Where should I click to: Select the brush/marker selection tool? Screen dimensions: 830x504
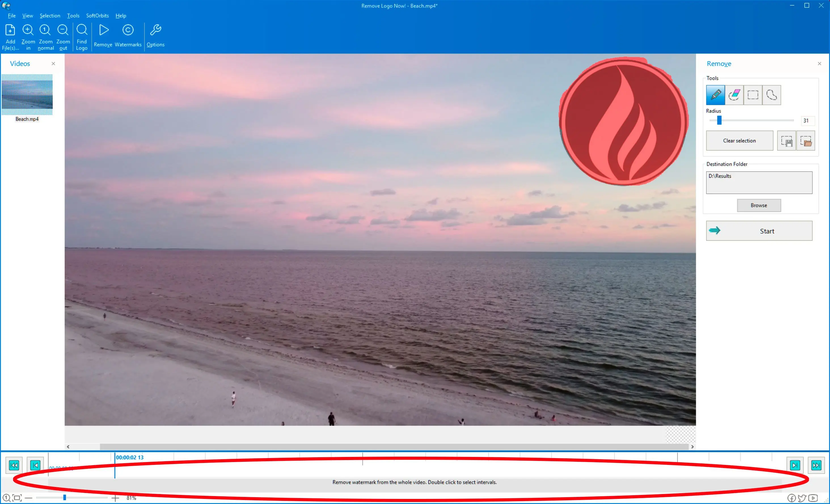(x=715, y=95)
